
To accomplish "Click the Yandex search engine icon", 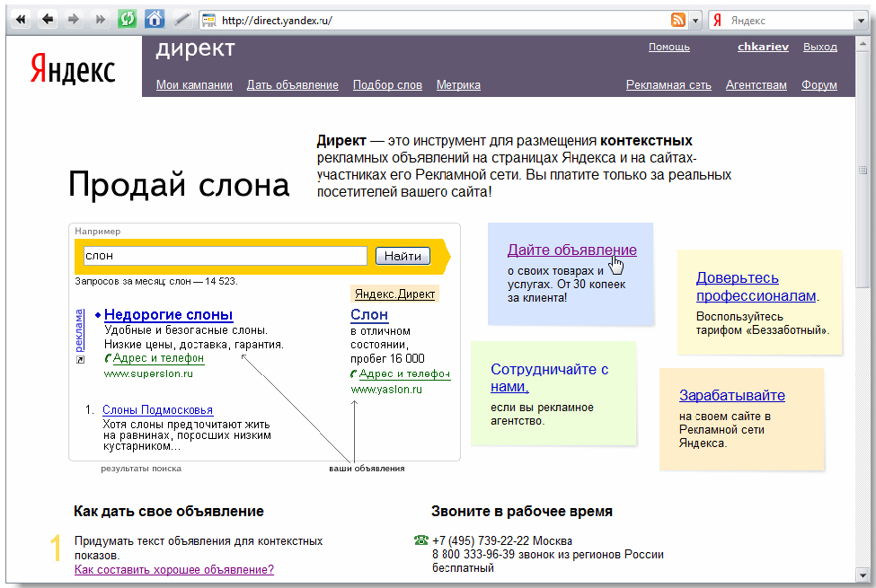I will pyautogui.click(x=718, y=21).
